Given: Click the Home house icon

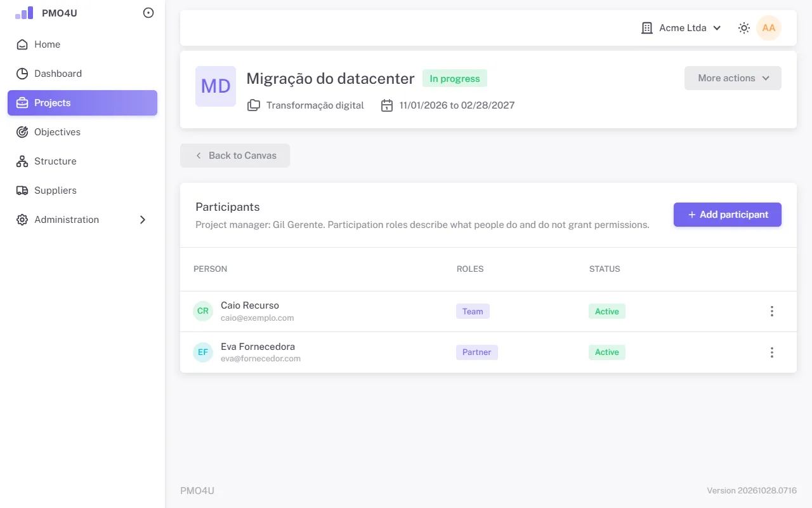Looking at the screenshot, I should click(x=22, y=44).
